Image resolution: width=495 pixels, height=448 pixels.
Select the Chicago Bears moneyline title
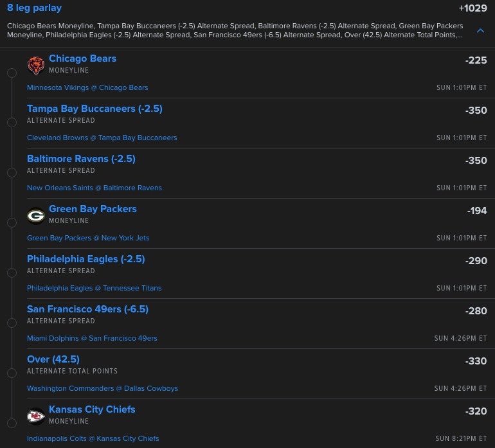click(82, 58)
